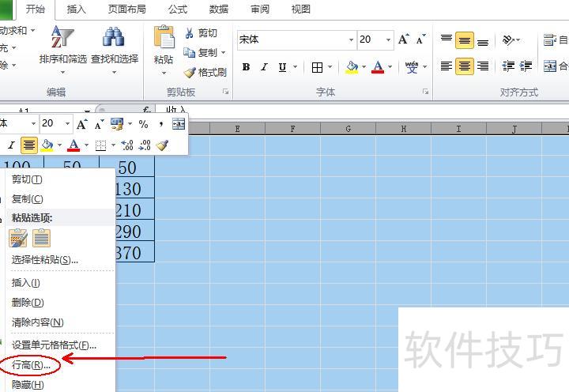Switch to 审阅 ribbon tab
This screenshot has height=392, width=569.
click(x=260, y=9)
